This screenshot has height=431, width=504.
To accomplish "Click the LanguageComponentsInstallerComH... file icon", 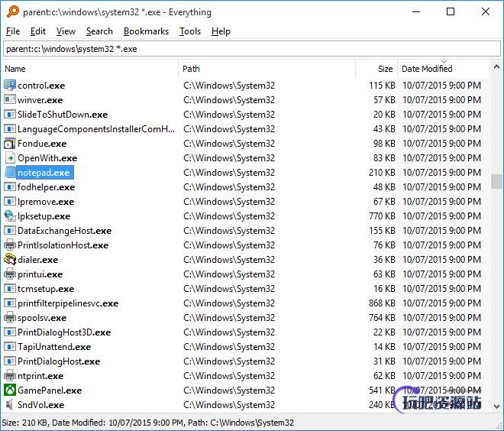I will (10, 129).
